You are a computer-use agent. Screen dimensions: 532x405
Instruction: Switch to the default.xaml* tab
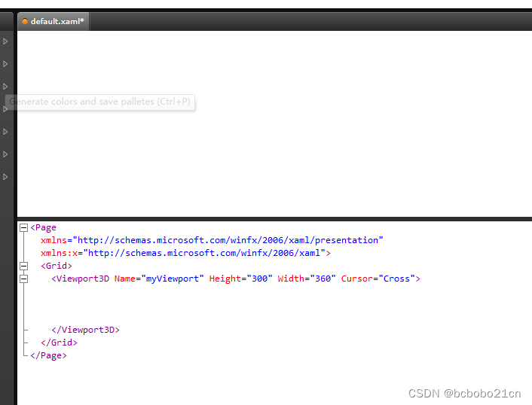(54, 21)
